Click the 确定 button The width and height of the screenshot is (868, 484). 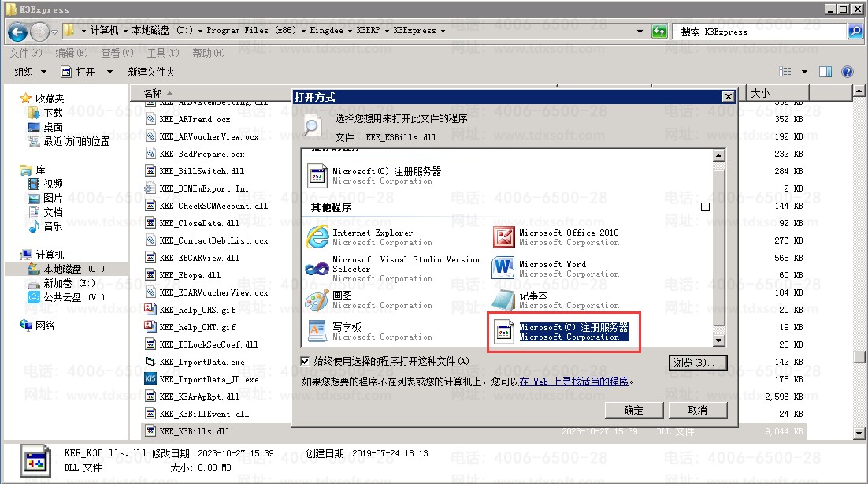[633, 410]
